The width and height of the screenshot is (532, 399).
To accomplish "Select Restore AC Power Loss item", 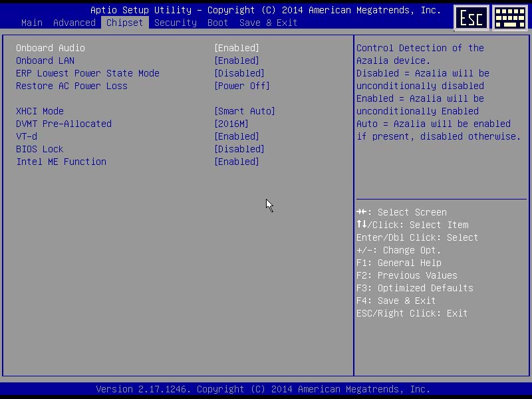I will coord(72,86).
